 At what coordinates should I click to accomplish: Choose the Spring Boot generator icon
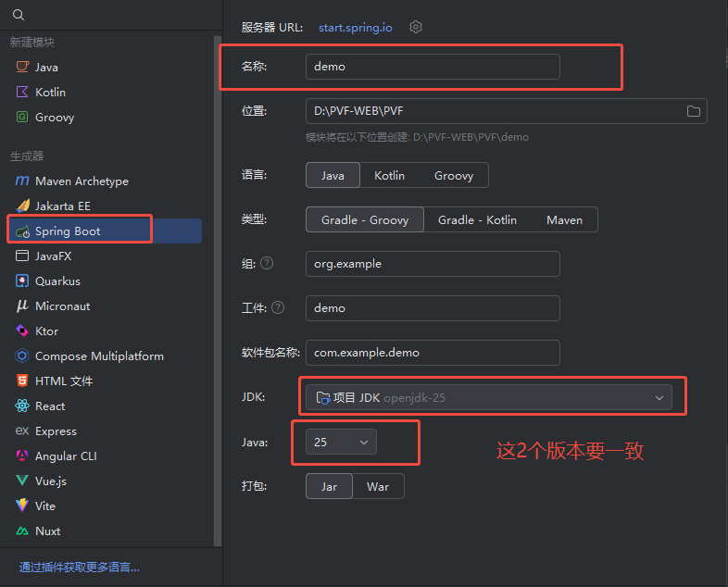[22, 231]
